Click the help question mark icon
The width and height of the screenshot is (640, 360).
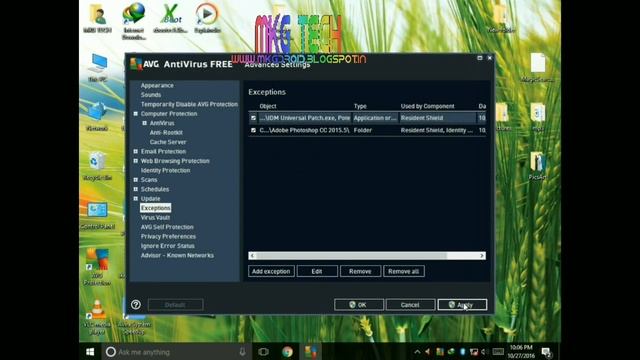(x=136, y=304)
